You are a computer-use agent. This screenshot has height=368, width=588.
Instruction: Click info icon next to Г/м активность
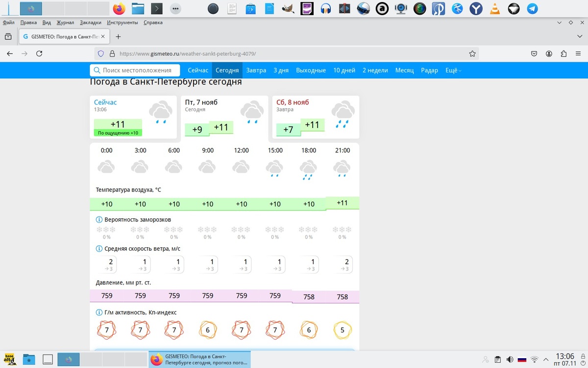click(99, 312)
